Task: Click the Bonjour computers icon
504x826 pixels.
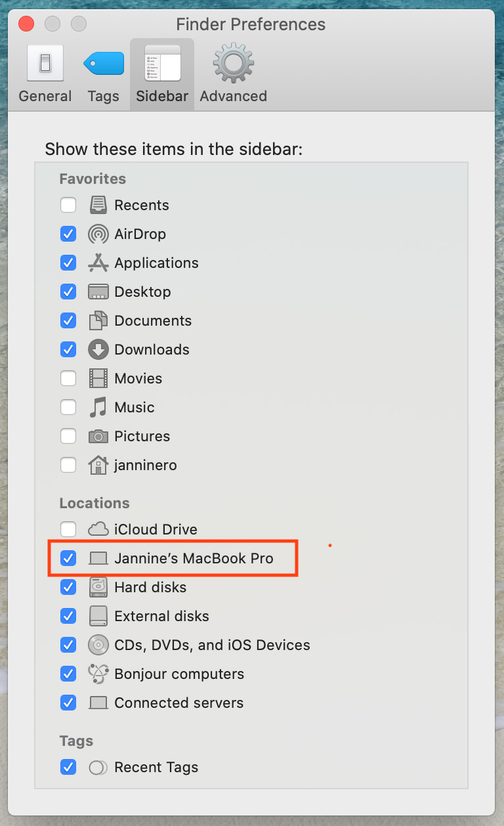Action: pyautogui.click(x=98, y=674)
